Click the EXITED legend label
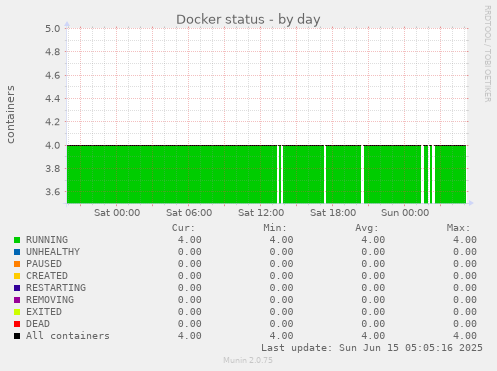This screenshot has width=497, height=371. pyautogui.click(x=44, y=312)
